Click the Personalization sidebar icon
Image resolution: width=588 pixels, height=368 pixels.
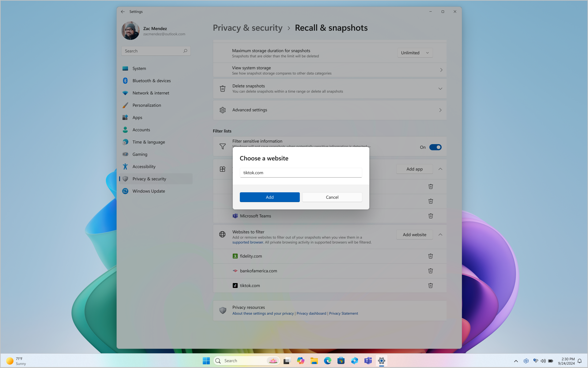coord(125,105)
